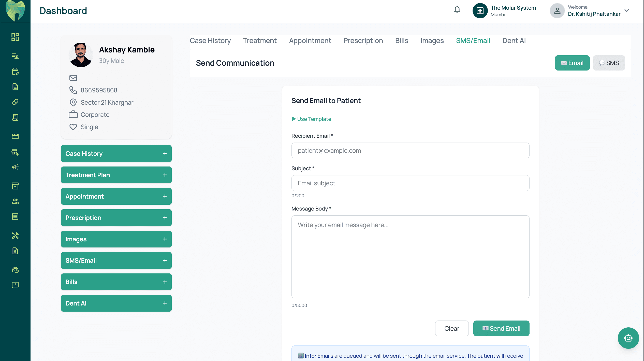Open the people group sidebar icon
The height and width of the screenshot is (361, 644).
tap(15, 201)
